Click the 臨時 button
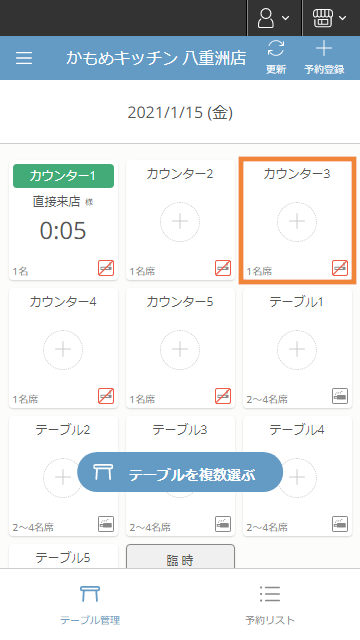360x640 pixels. (x=180, y=556)
